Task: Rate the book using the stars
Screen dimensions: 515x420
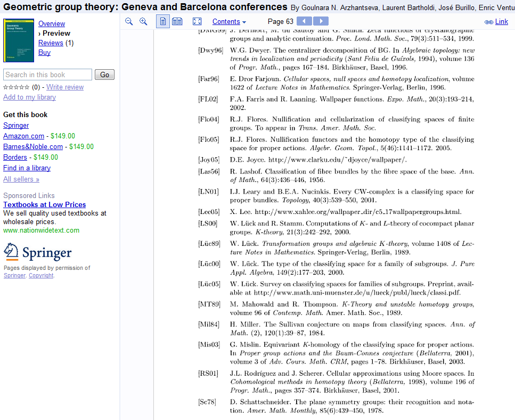Action: point(16,87)
